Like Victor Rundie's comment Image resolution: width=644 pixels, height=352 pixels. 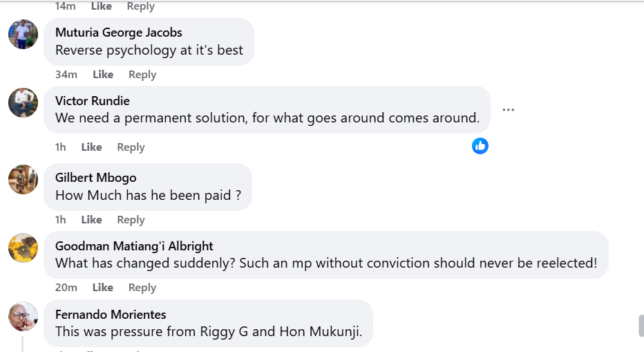click(x=91, y=147)
